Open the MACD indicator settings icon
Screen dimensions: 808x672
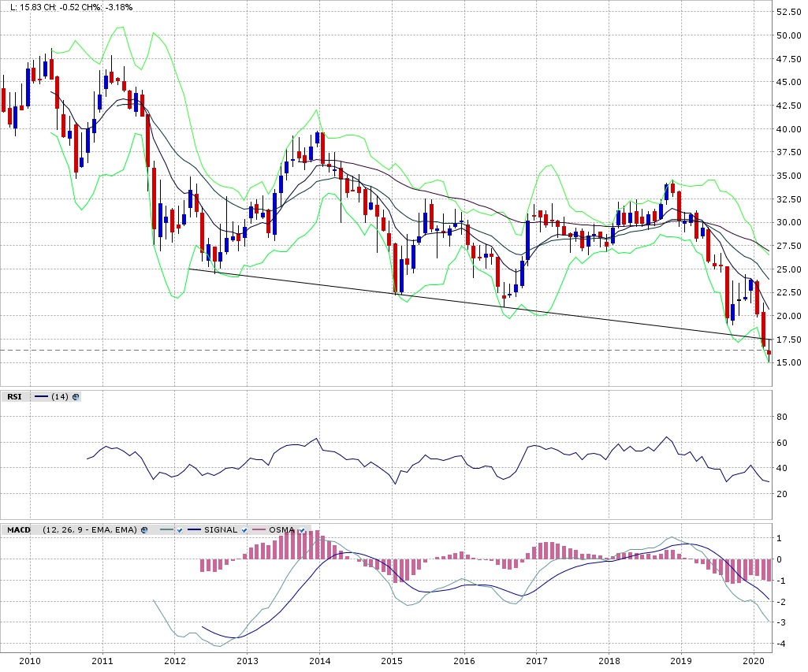(x=144, y=530)
